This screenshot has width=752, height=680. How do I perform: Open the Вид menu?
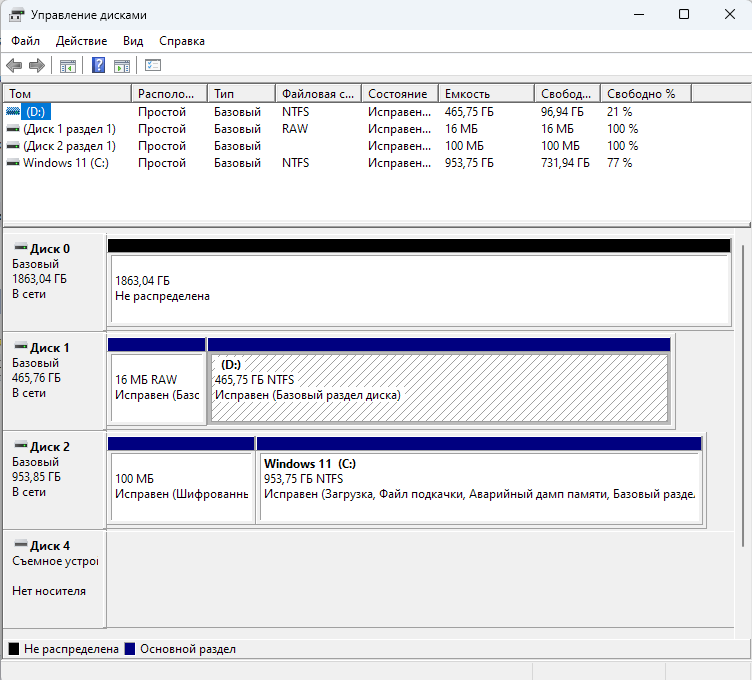(x=133, y=41)
